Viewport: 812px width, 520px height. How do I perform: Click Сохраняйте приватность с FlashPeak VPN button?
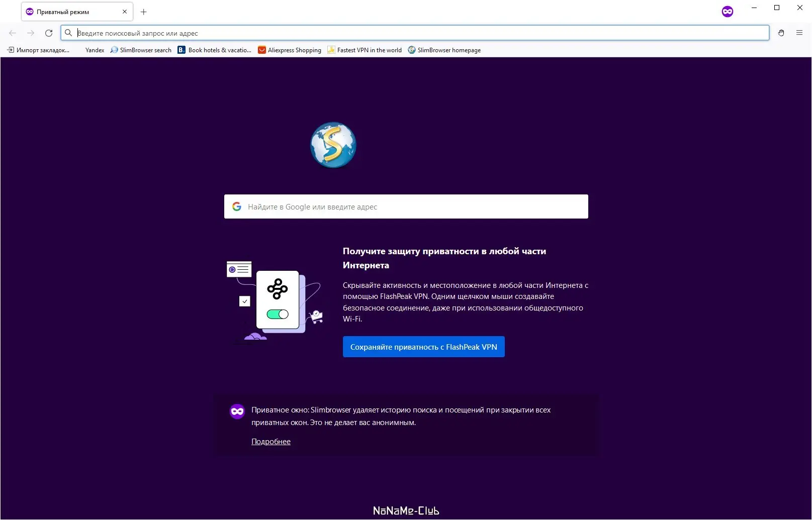click(424, 347)
